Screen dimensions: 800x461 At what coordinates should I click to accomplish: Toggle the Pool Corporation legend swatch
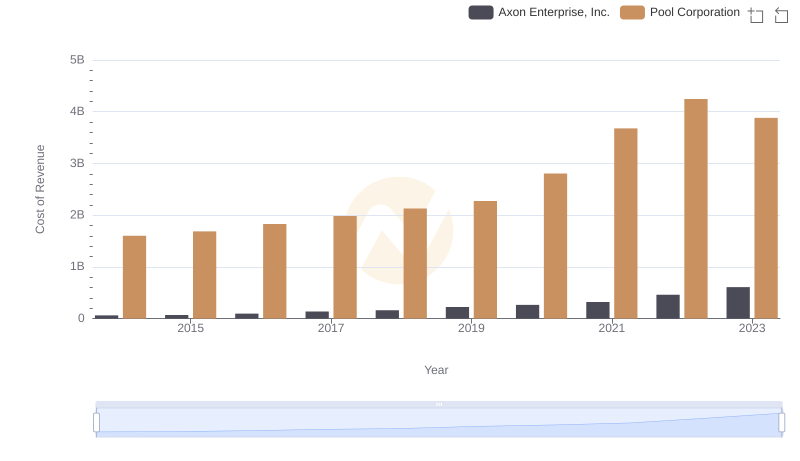pyautogui.click(x=632, y=12)
